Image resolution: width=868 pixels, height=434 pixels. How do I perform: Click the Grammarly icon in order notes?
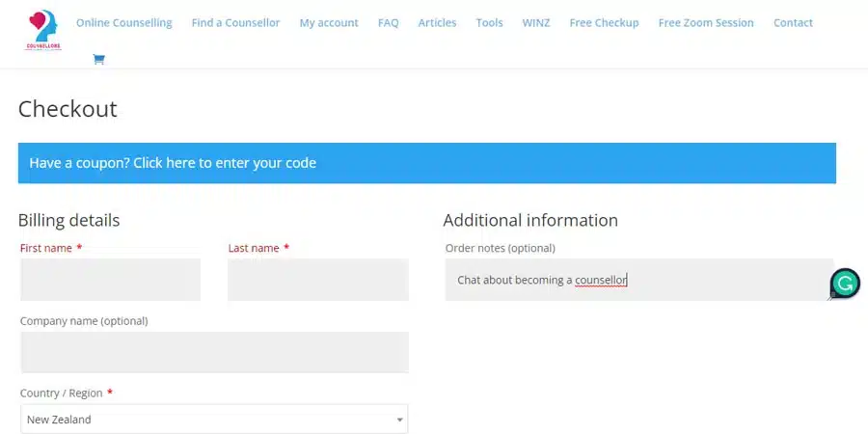coord(845,283)
